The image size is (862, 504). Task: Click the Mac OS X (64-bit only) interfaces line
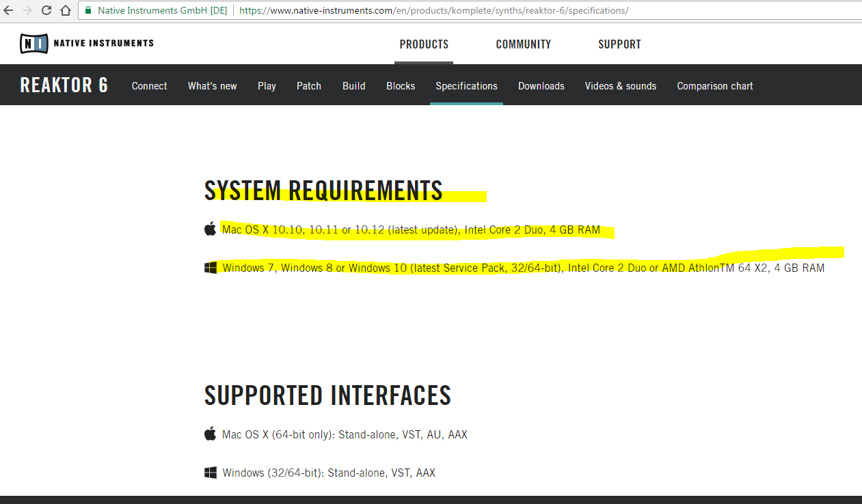tap(345, 434)
